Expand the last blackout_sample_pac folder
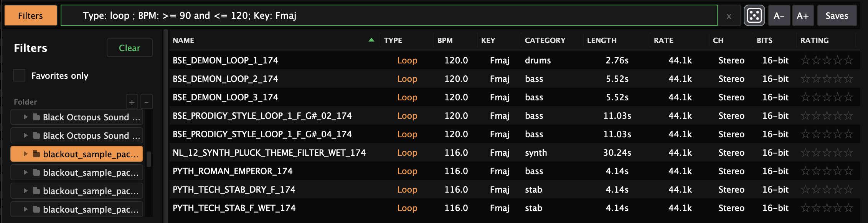The image size is (868, 223). [x=25, y=209]
